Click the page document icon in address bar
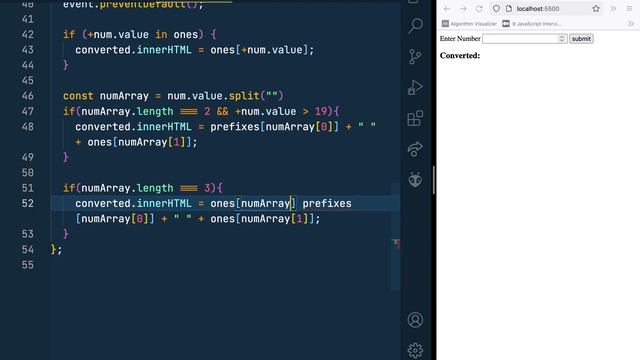640x360 pixels. [509, 9]
